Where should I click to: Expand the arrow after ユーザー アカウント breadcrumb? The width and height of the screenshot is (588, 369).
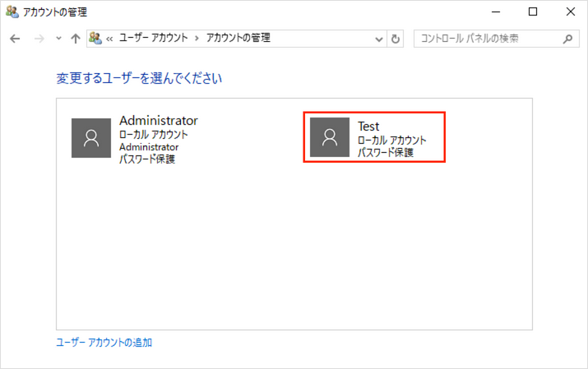pos(197,39)
